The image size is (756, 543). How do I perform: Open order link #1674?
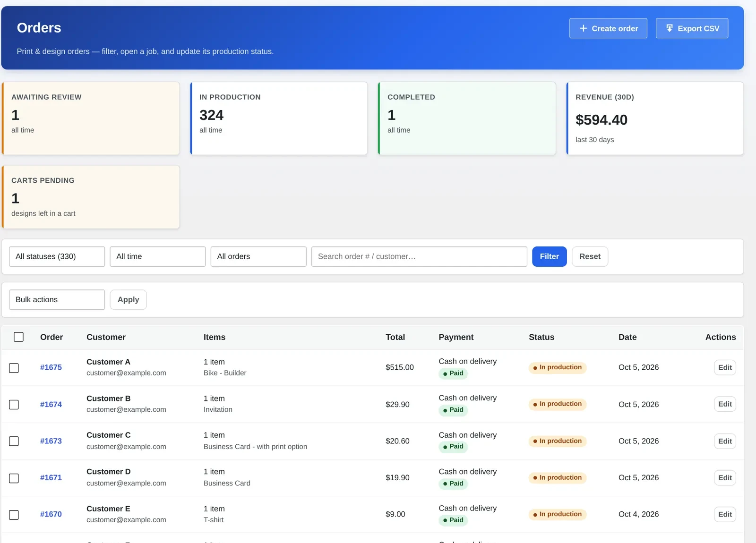tap(51, 404)
